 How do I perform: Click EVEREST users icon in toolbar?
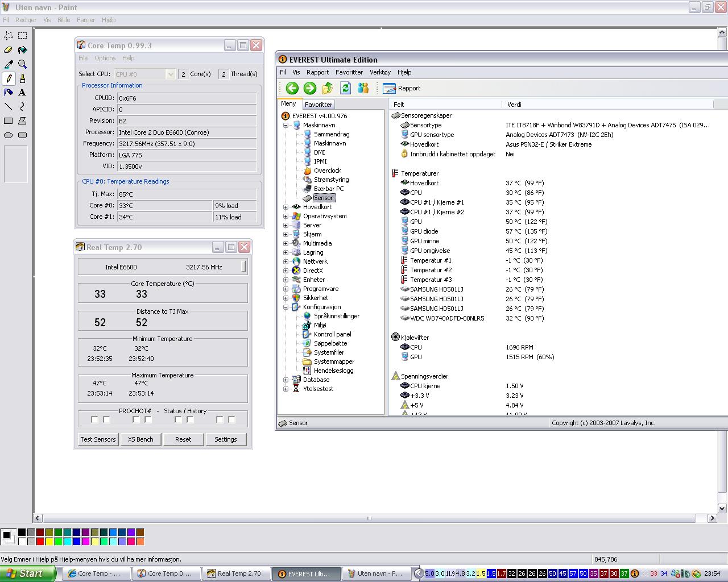(x=363, y=88)
